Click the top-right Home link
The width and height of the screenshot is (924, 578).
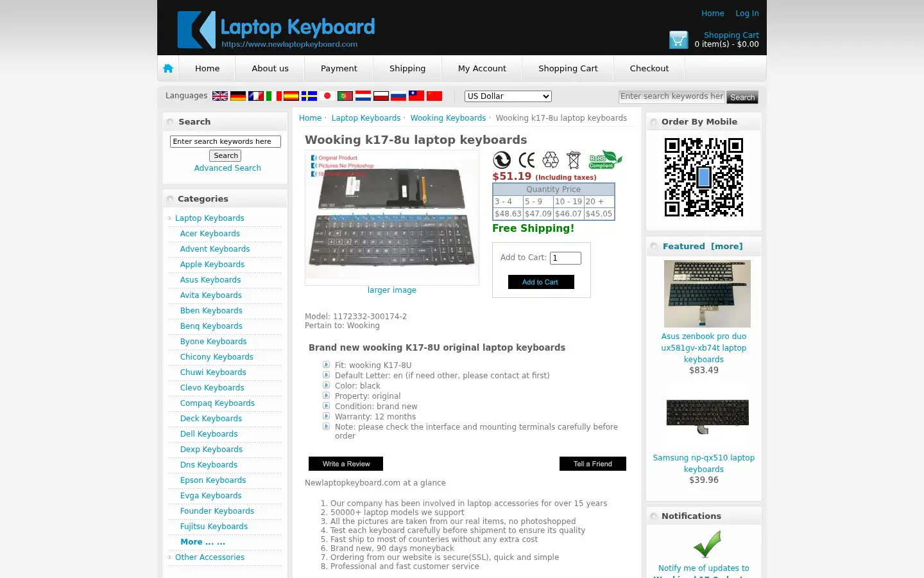point(713,13)
